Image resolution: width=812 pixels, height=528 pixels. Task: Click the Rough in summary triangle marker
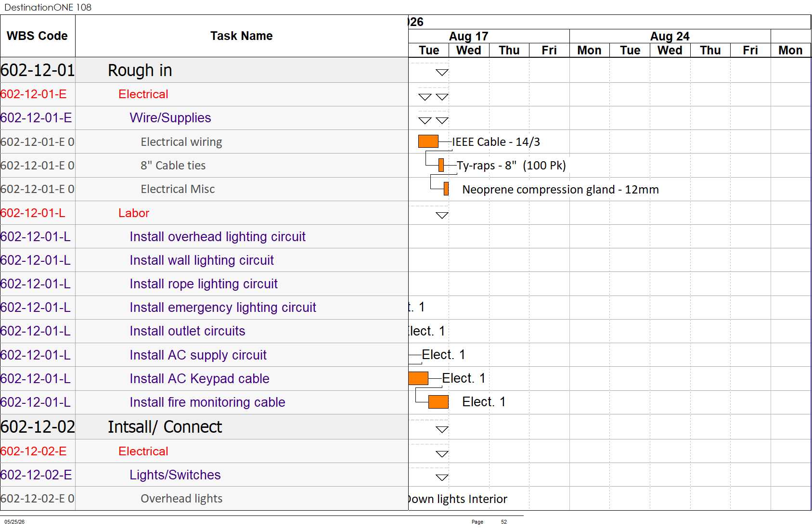[x=442, y=73]
